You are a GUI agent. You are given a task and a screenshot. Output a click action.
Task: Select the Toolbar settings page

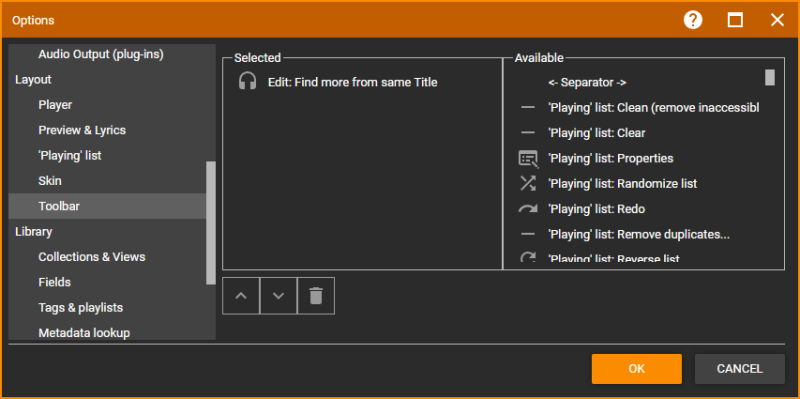[x=108, y=206]
